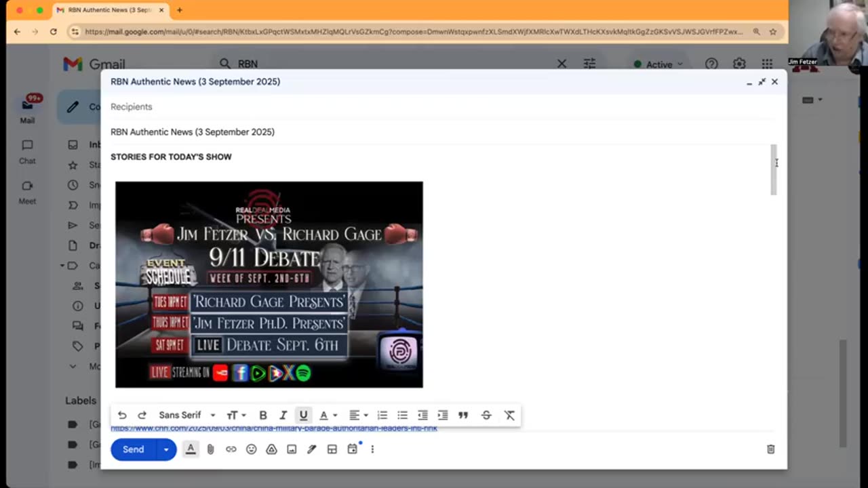Image resolution: width=868 pixels, height=488 pixels.
Task: Go back in the browser
Action: click(17, 31)
